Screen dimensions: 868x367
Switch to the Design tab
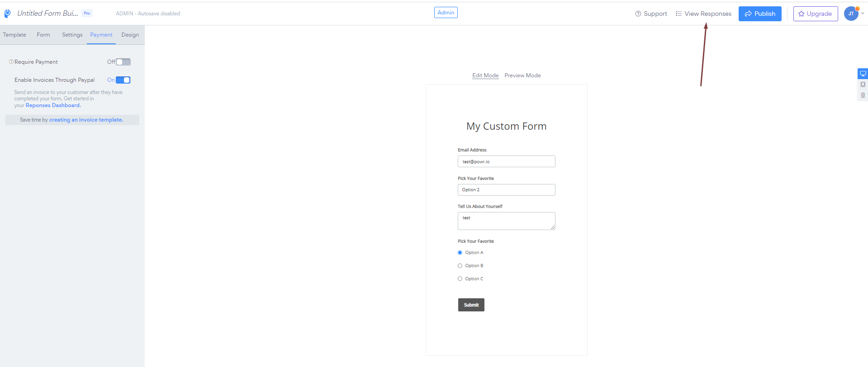130,35
